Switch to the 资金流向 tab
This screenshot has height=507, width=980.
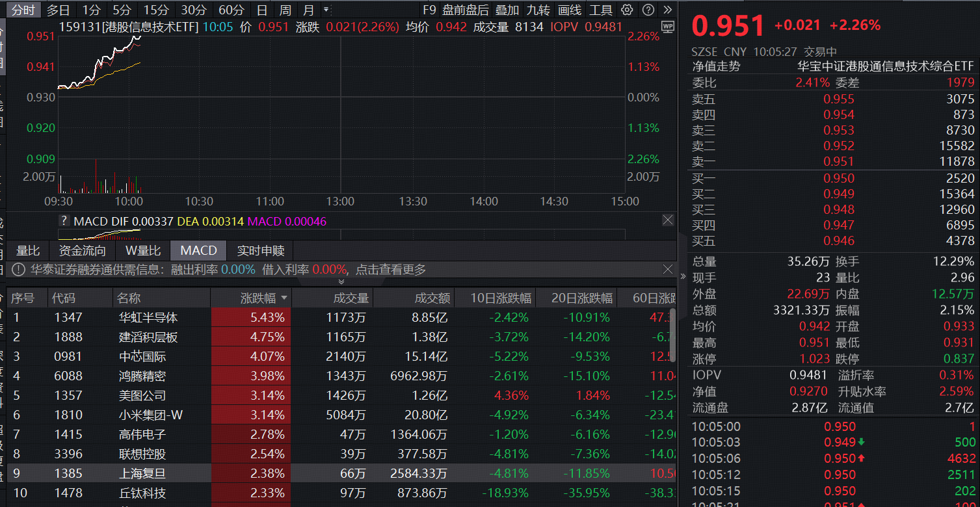tap(82, 250)
